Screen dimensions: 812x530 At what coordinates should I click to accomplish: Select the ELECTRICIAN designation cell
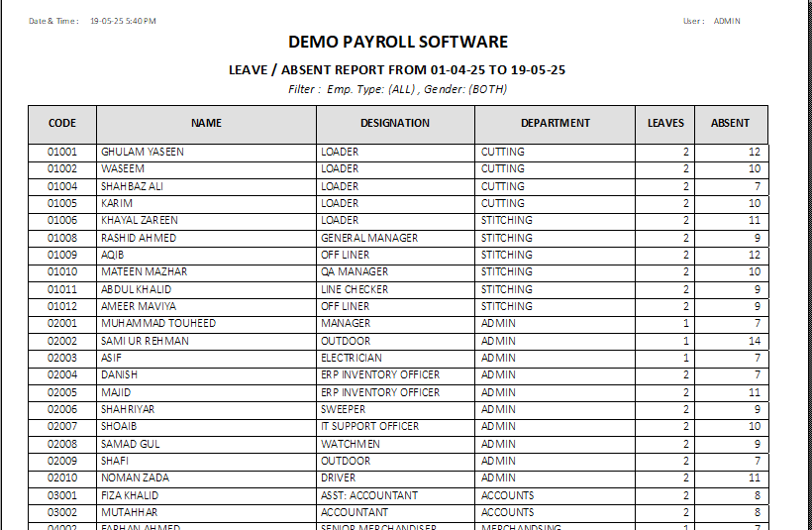pos(352,358)
